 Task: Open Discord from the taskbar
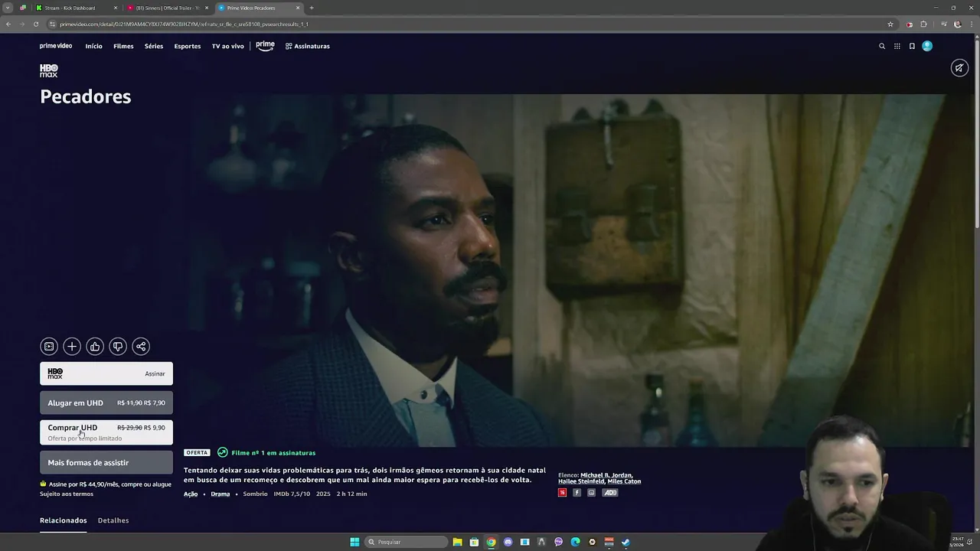[x=508, y=542]
